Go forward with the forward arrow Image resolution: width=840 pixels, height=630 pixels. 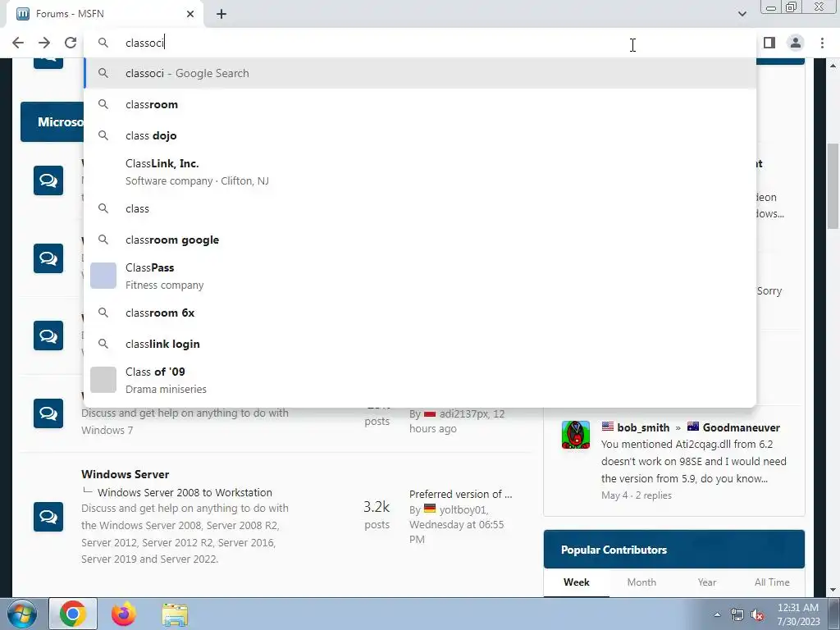pyautogui.click(x=44, y=43)
